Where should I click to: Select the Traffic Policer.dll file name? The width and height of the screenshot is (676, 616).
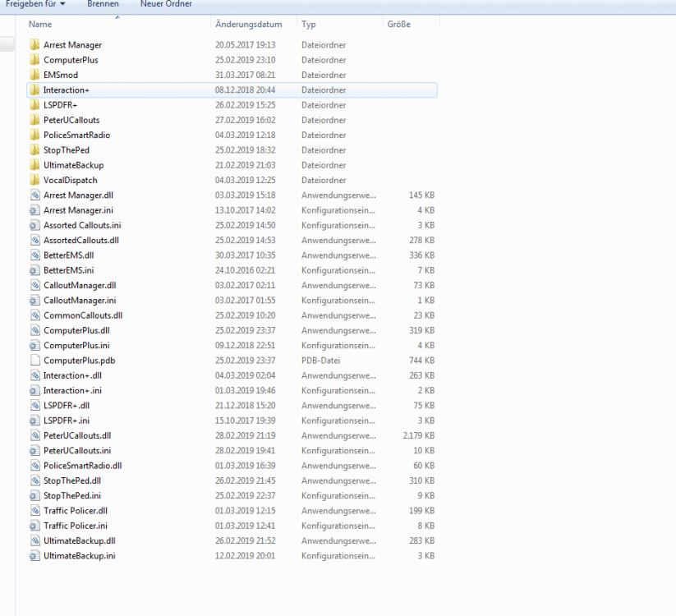pyautogui.click(x=76, y=511)
